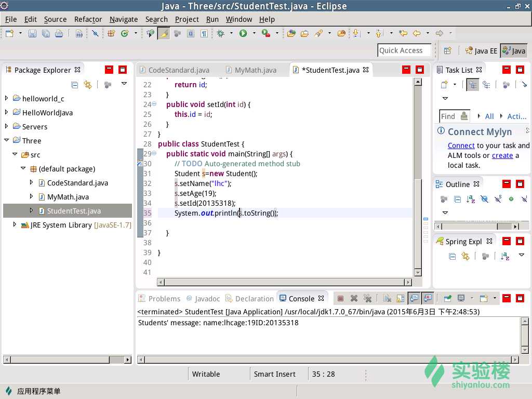Select the Java perspective button
The height and width of the screenshot is (399, 532).
514,51
